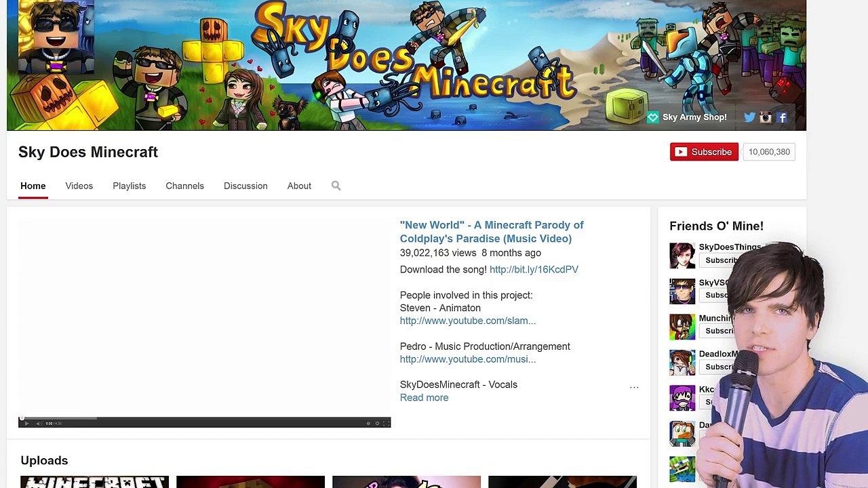Select the Home tab
The height and width of the screenshot is (488, 868).
[x=33, y=186]
